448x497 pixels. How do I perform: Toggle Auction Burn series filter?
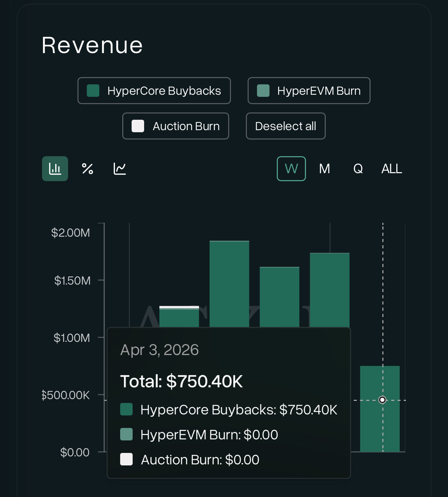tap(175, 126)
